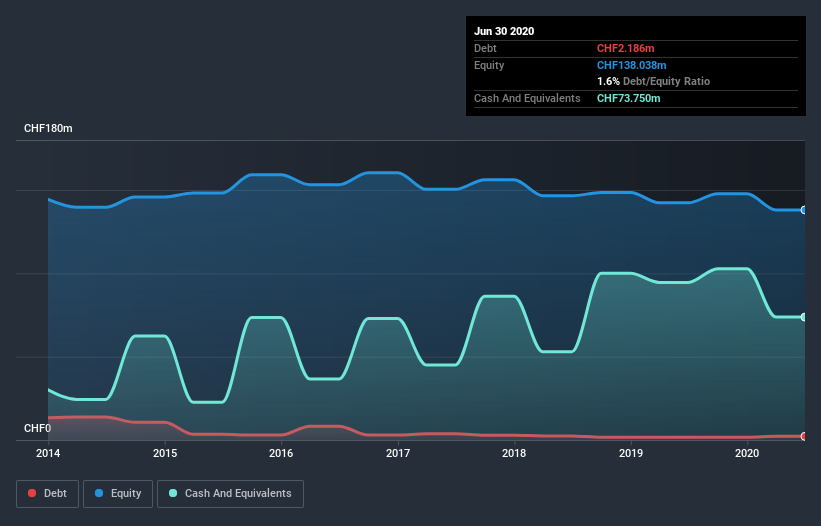Click the 2019 x-axis label

[x=631, y=453]
